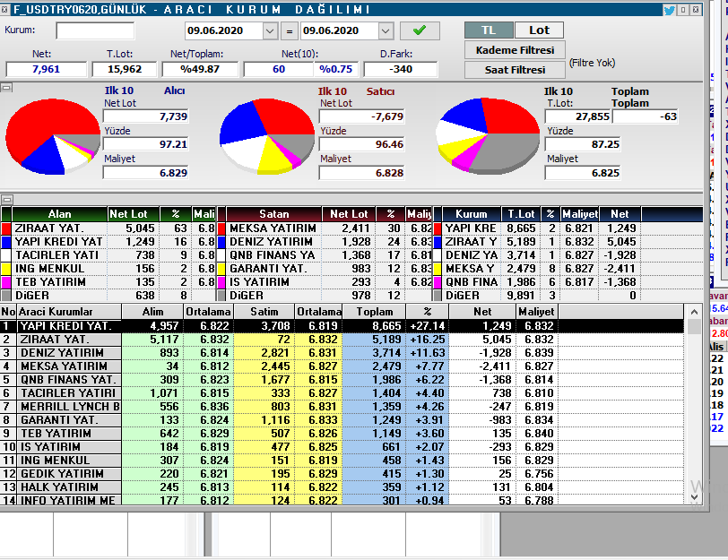
Task: Open the Kademe Filtresi filter
Action: [515, 50]
